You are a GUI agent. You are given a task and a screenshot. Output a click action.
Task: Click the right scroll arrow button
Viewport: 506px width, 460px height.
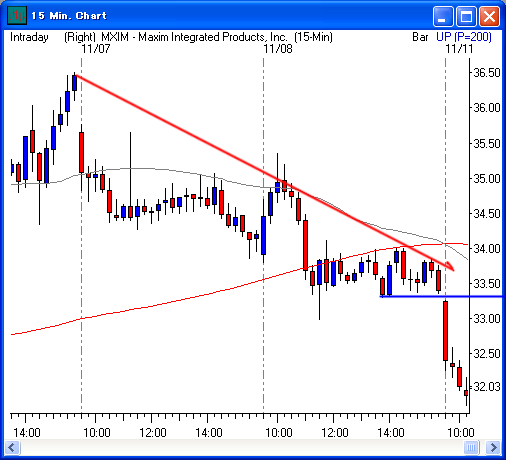pos(493,447)
